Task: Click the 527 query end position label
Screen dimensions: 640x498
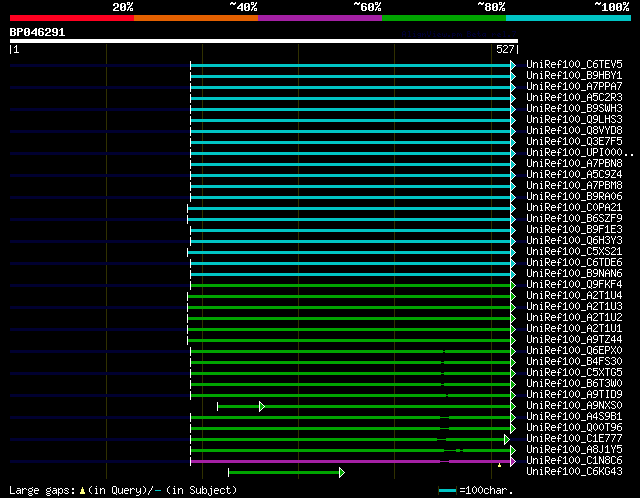Action: coord(505,49)
